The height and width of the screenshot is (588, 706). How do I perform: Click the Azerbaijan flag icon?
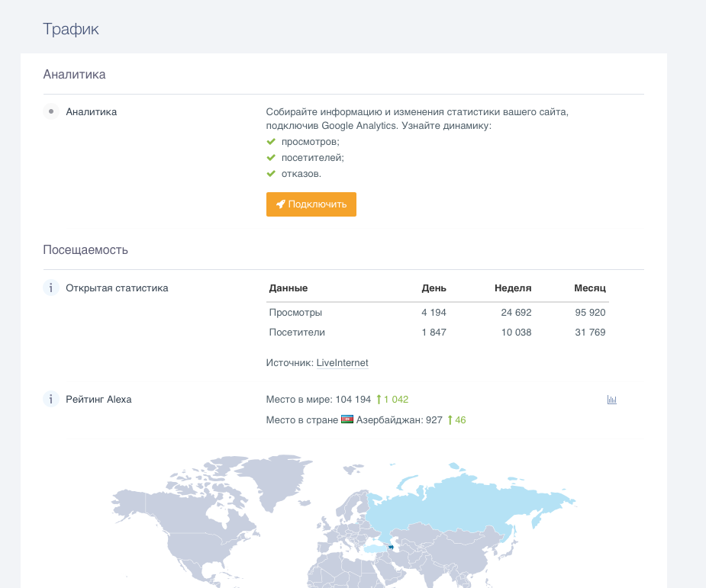coord(347,419)
